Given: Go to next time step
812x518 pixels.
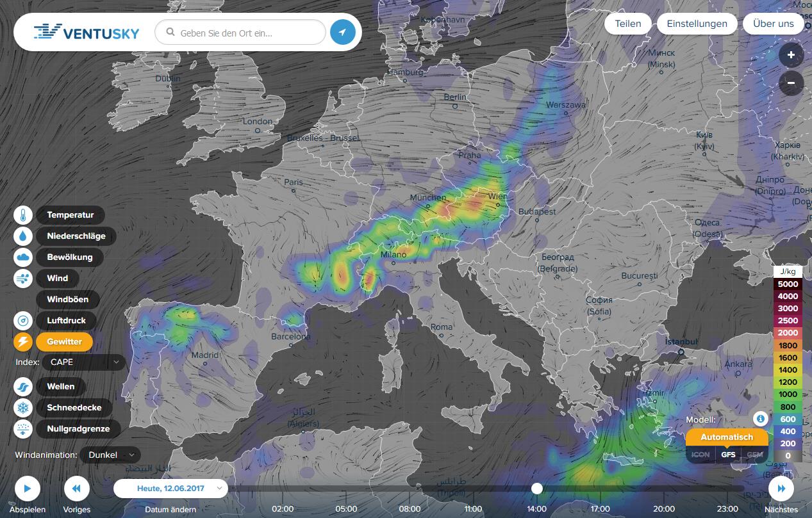Looking at the screenshot, I should click(781, 489).
